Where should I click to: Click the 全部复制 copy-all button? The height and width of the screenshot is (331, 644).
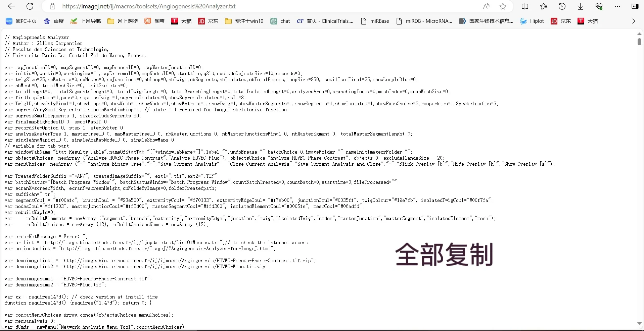(x=444, y=254)
